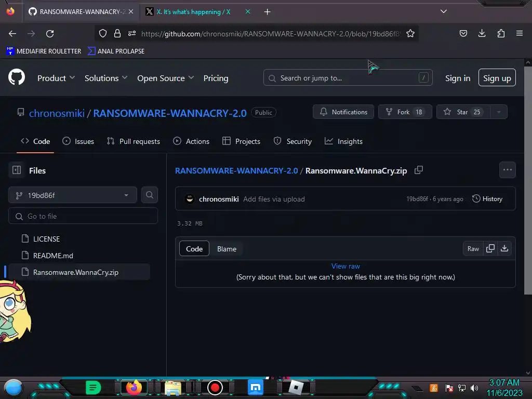The height and width of the screenshot is (399, 532).
Task: Copy file path next to Ransomware.WannaCry.zip
Action: 419,170
